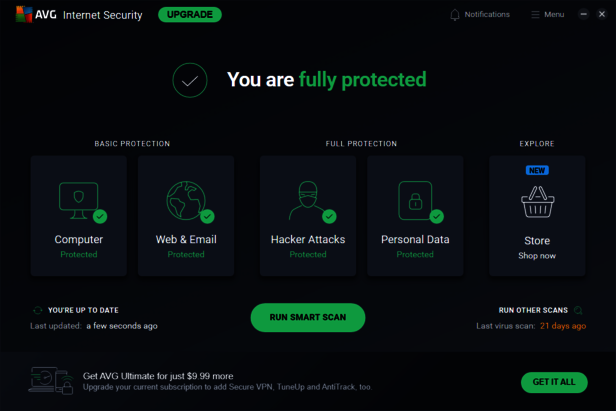Click the Computer monitor shield icon
This screenshot has width=616, height=411.
[x=78, y=200]
